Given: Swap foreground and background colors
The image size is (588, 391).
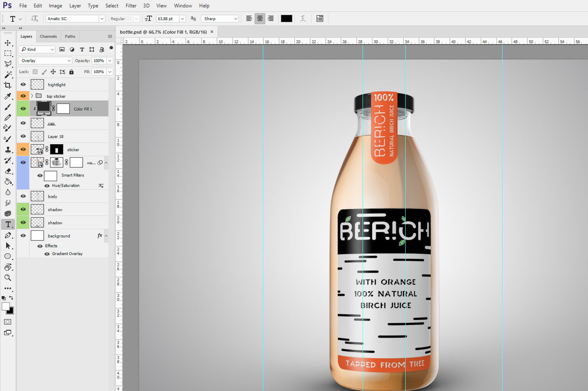Looking at the screenshot, I should (x=11, y=298).
